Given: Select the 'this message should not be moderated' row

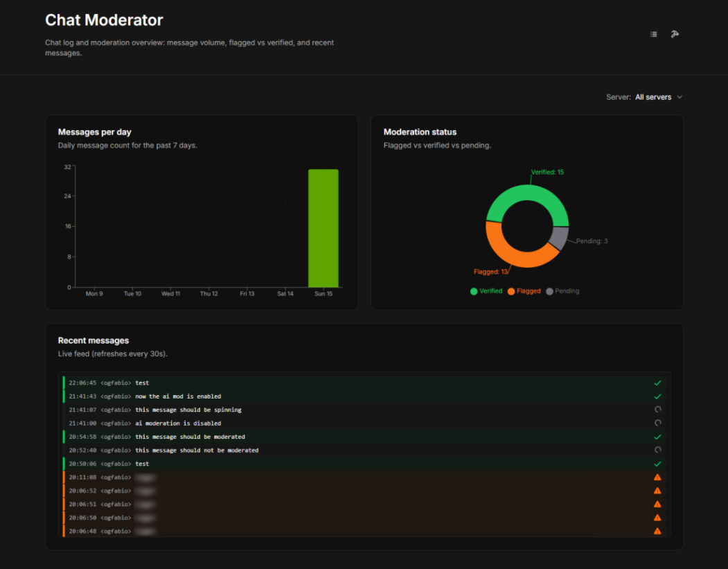Looking at the screenshot, I should click(x=197, y=450).
